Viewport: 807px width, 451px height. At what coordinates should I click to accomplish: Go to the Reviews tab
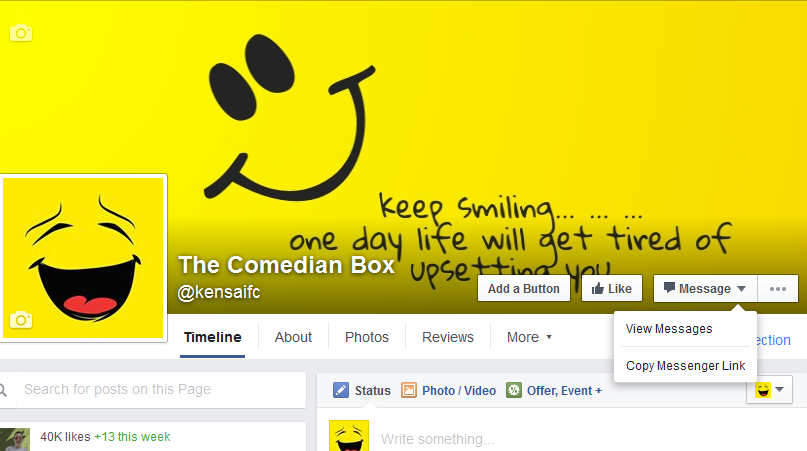pyautogui.click(x=448, y=337)
